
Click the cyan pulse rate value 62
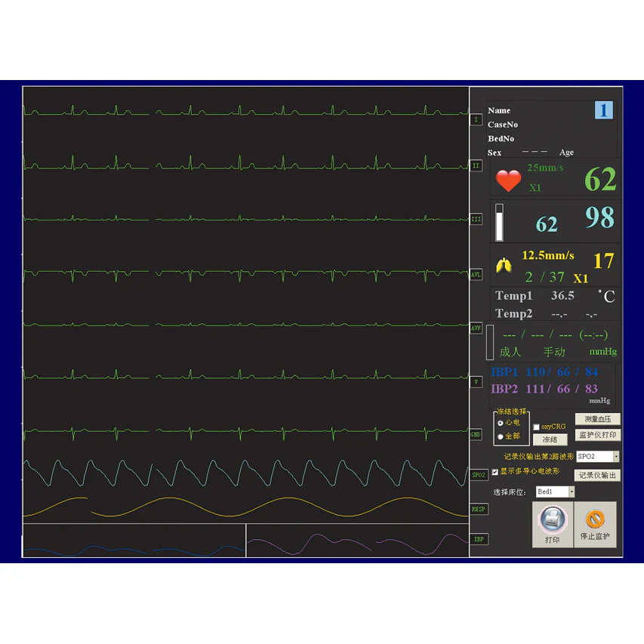tap(547, 225)
